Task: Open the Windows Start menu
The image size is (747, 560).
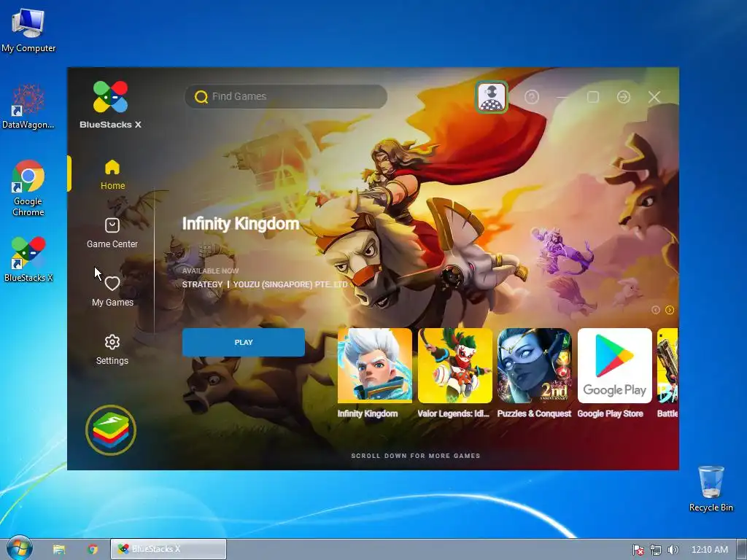Action: point(20,548)
